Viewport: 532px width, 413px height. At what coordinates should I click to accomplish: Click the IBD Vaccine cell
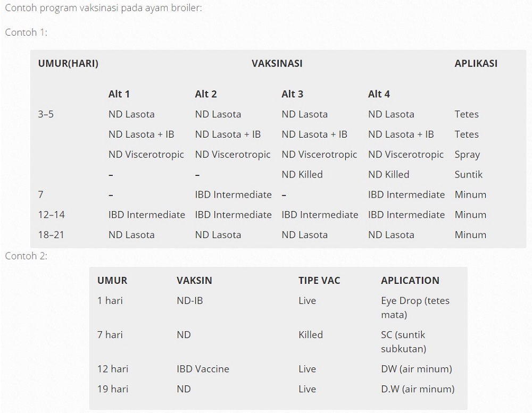click(x=203, y=369)
